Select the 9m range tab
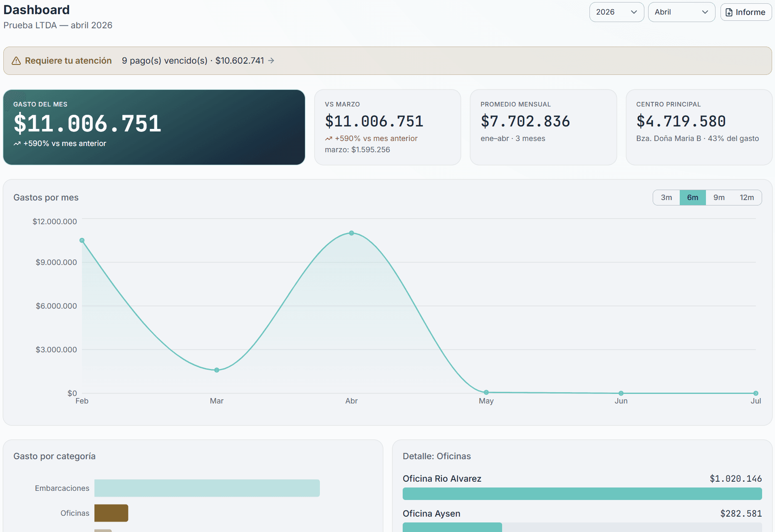The height and width of the screenshot is (532, 775). point(719,198)
